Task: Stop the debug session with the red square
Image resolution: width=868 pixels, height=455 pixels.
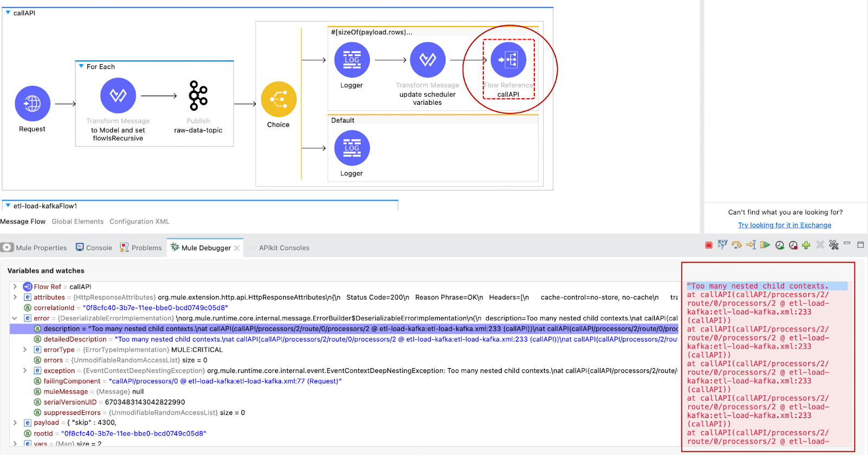Action: point(709,245)
